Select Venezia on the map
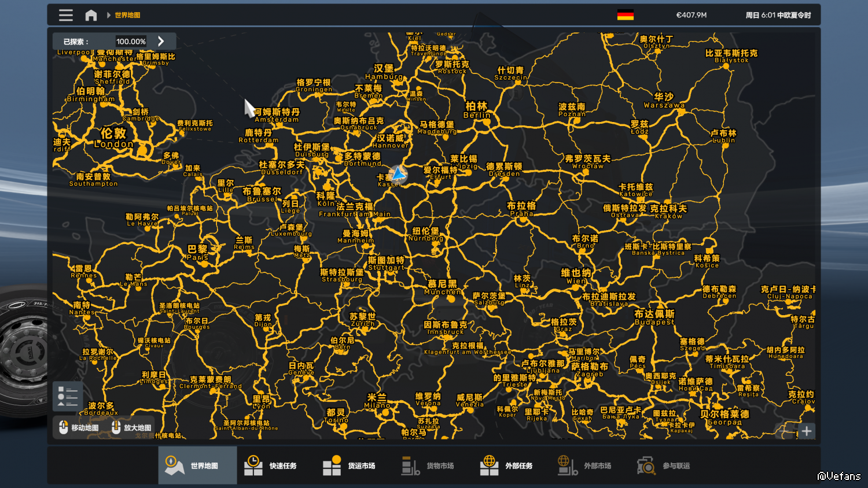Screen dimensions: 868x488 (x=469, y=401)
